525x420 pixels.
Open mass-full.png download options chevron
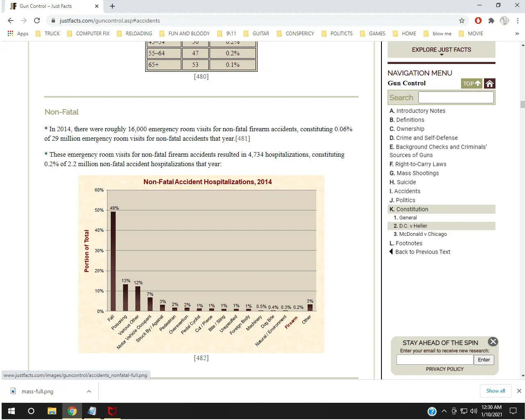pos(89,391)
